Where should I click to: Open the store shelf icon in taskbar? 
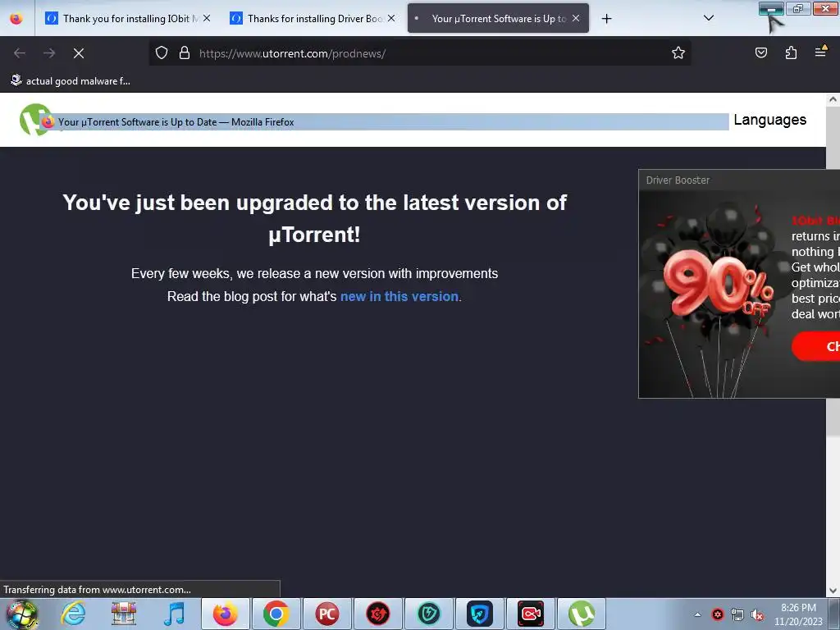[124, 614]
